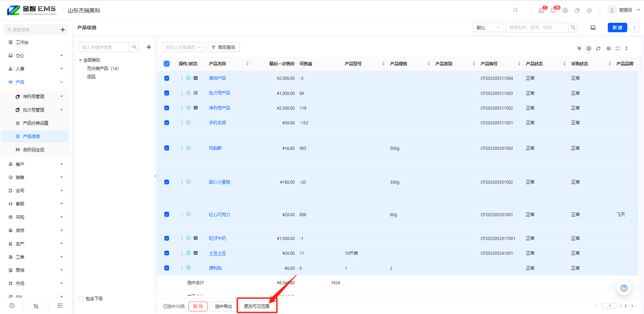Image resolution: width=644 pixels, height=314 pixels.
Task: Click the 新建 button
Action: coord(617,28)
